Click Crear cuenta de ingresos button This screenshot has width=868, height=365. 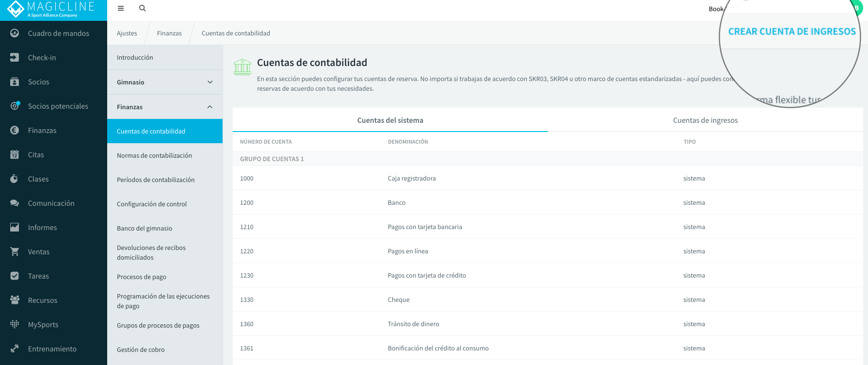[x=792, y=32]
